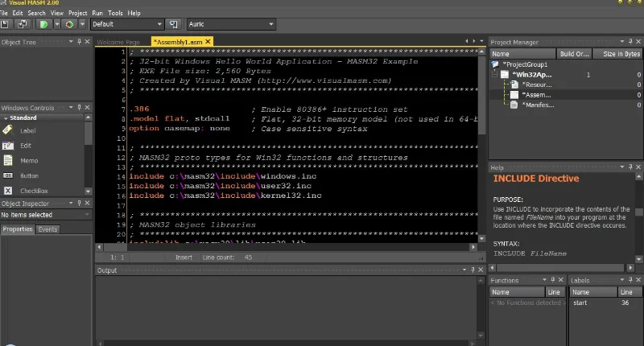Open the Edit menu
The image size is (644, 346).
(x=18, y=13)
